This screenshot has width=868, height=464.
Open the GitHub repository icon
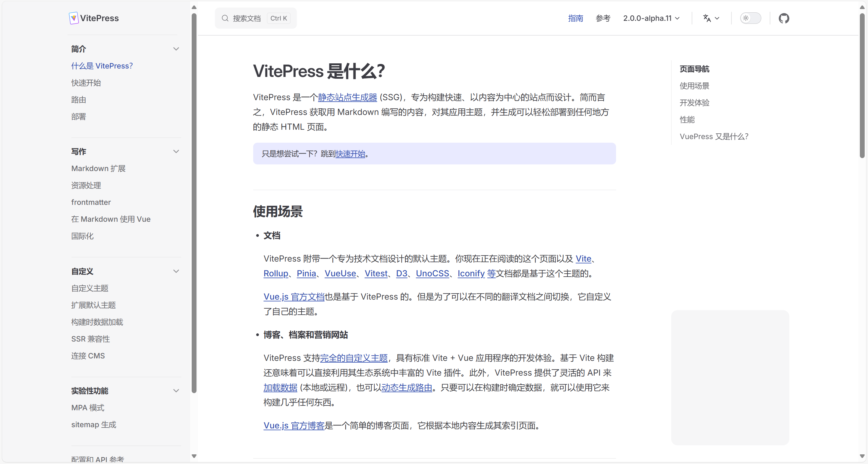(x=784, y=18)
